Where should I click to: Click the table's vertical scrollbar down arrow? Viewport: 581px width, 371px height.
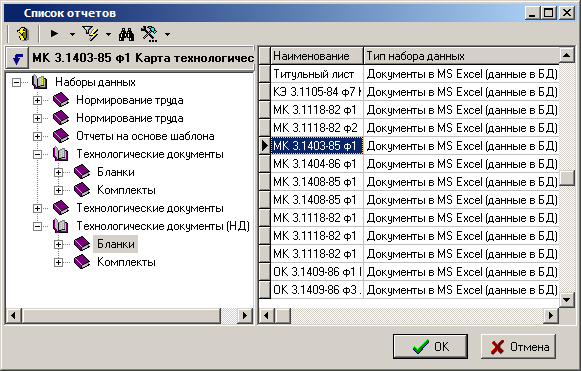[567, 299]
